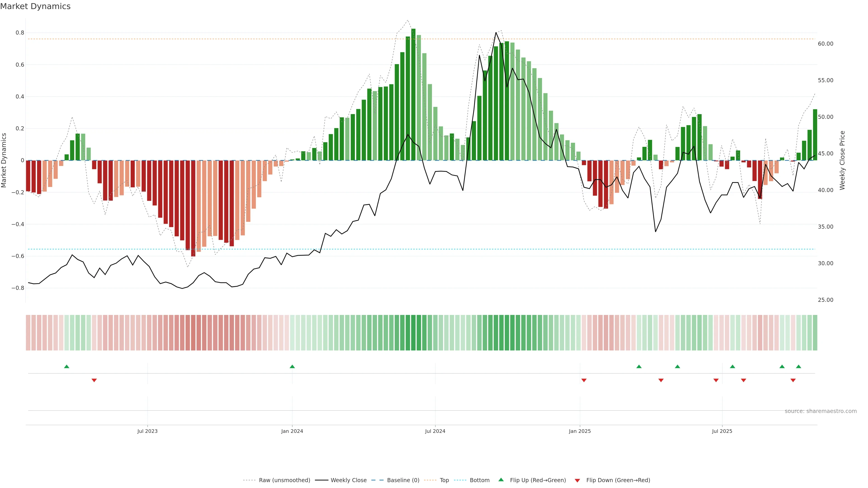
Task: Toggle the Weekly Close legend entry
Action: [348, 480]
